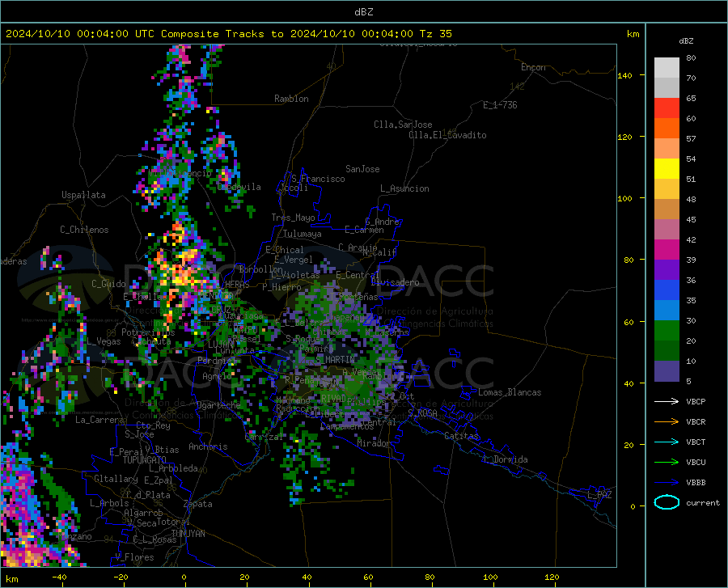Click the orange VBCR arrow icon
Image resolution: width=728 pixels, height=588 pixels.
tap(667, 421)
